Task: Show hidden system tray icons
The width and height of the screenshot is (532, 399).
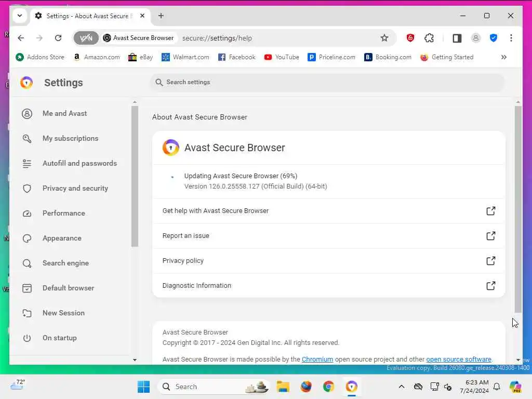Action: point(402,387)
